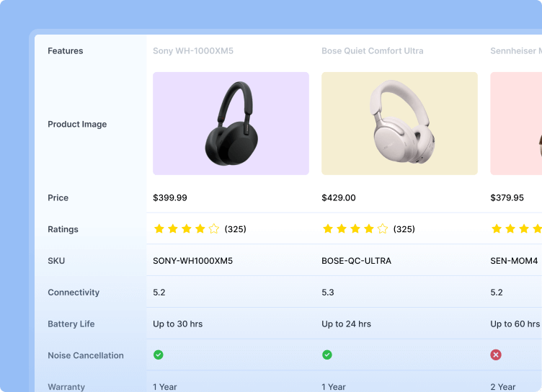Select the Bose Quiet Comfort Ultra header
Screen dimensions: 542x392
(373, 51)
